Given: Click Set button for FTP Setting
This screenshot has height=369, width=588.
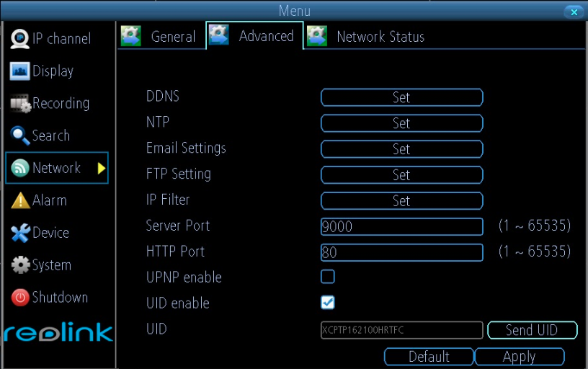Looking at the screenshot, I should click(401, 175).
